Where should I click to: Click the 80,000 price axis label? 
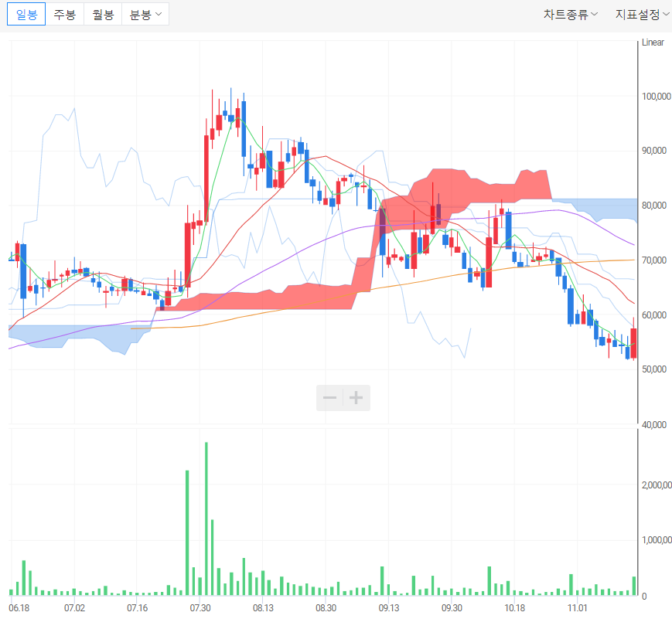[x=654, y=206]
